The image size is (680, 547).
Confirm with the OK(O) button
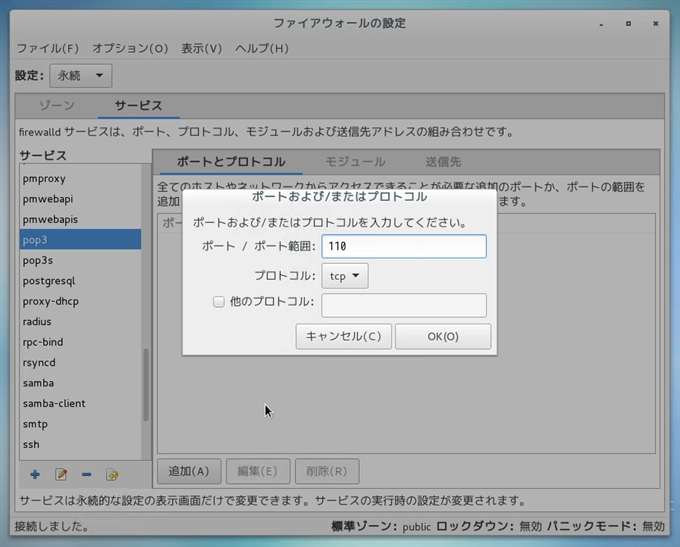[443, 336]
